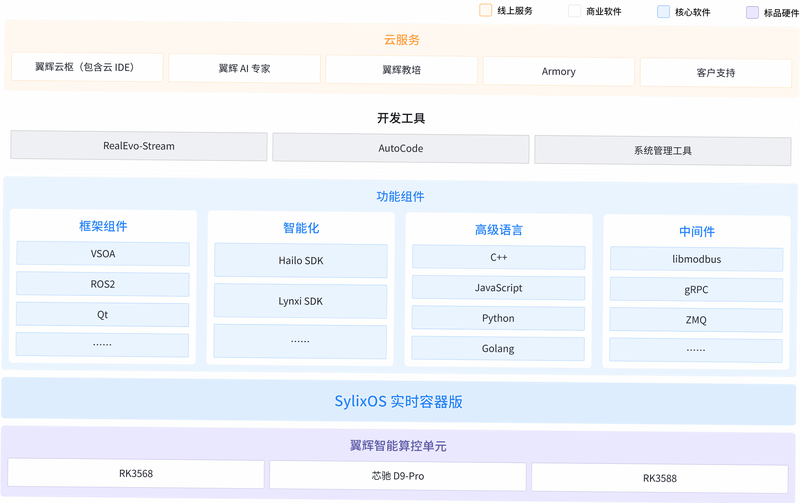800x503 pixels.
Task: Click the ellipsis box under 智能化
Action: pyautogui.click(x=300, y=342)
